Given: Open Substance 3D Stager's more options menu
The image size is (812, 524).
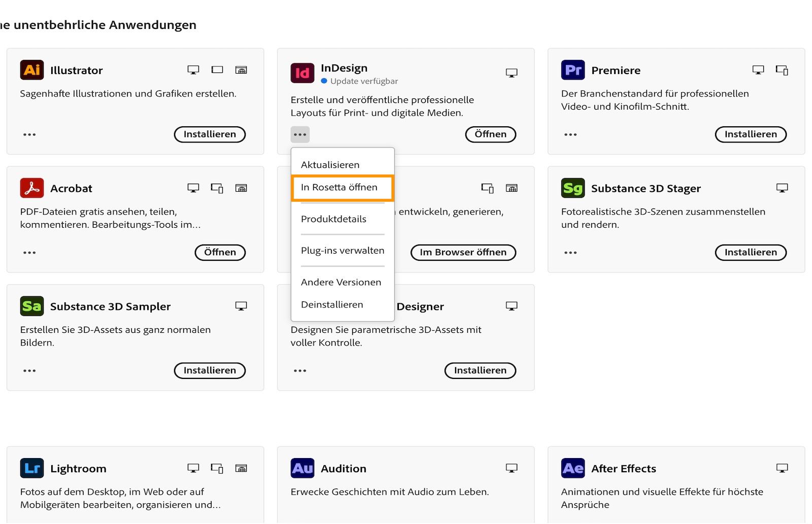Looking at the screenshot, I should tap(570, 253).
